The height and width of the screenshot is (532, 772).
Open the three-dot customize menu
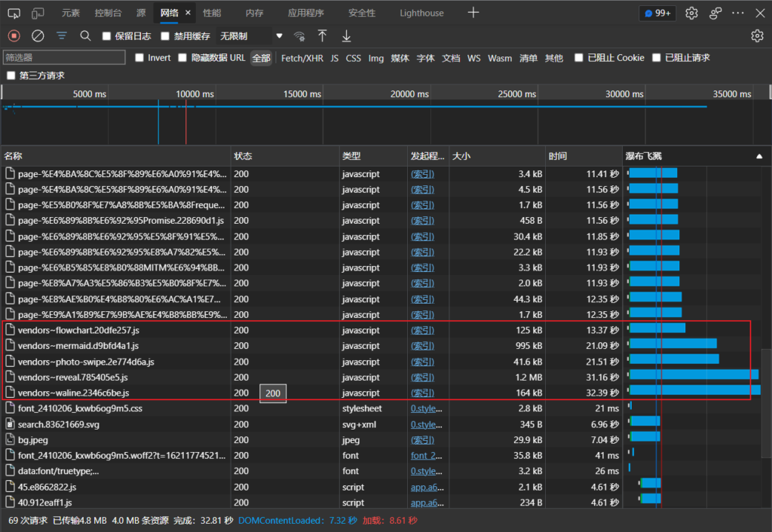coord(738,13)
